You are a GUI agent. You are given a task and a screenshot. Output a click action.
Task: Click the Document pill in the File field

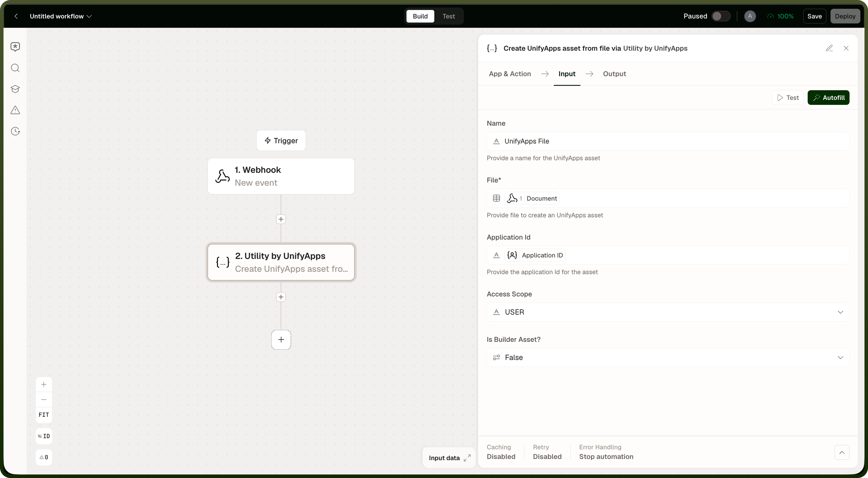532,198
